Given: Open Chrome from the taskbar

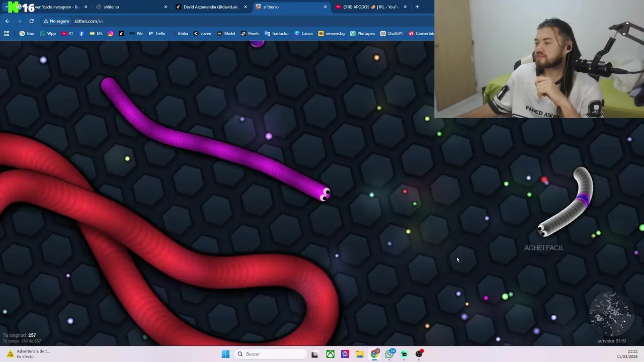Looking at the screenshot, I should pyautogui.click(x=375, y=354).
